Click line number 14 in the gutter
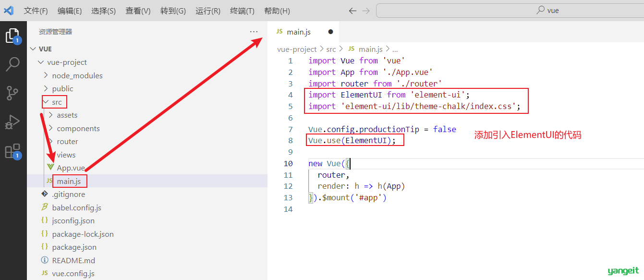The height and width of the screenshot is (280, 644). [x=288, y=209]
